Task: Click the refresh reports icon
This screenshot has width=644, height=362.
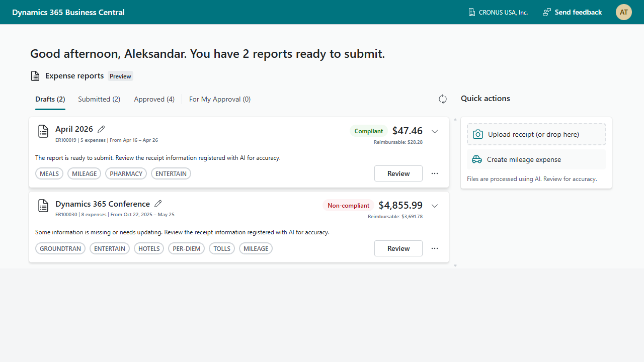Action: (x=443, y=99)
